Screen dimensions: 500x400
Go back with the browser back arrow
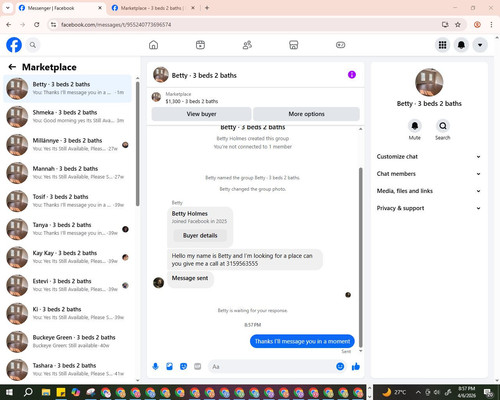coord(9,25)
